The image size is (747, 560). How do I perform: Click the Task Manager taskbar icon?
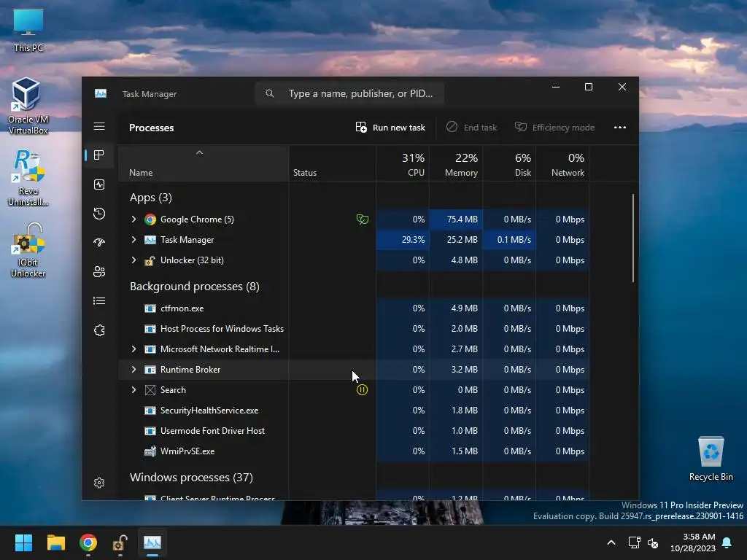pos(152,542)
